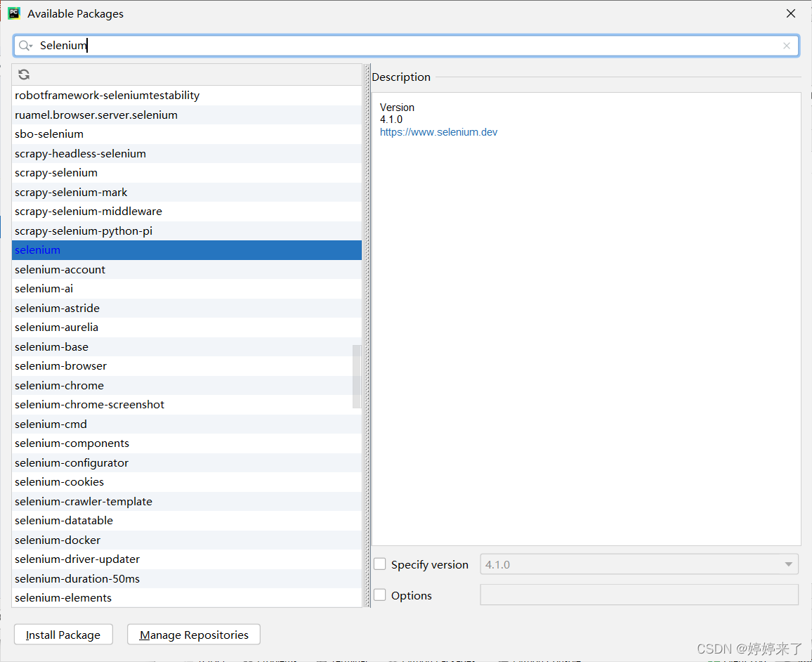Click the Manage Repositories button
The width and height of the screenshot is (812, 662).
click(x=194, y=635)
